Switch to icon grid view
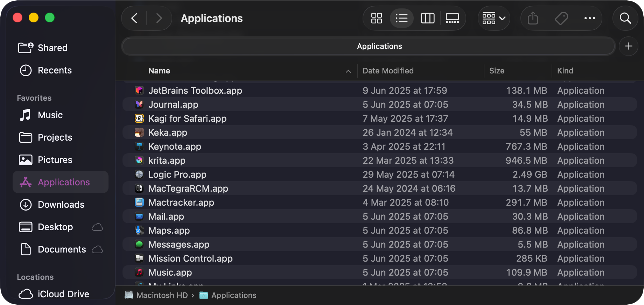Screen dimensions: 644x305 [x=377, y=18]
